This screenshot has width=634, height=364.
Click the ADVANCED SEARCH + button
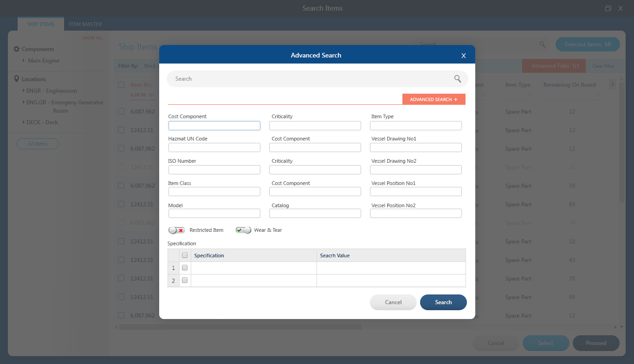pyautogui.click(x=434, y=99)
